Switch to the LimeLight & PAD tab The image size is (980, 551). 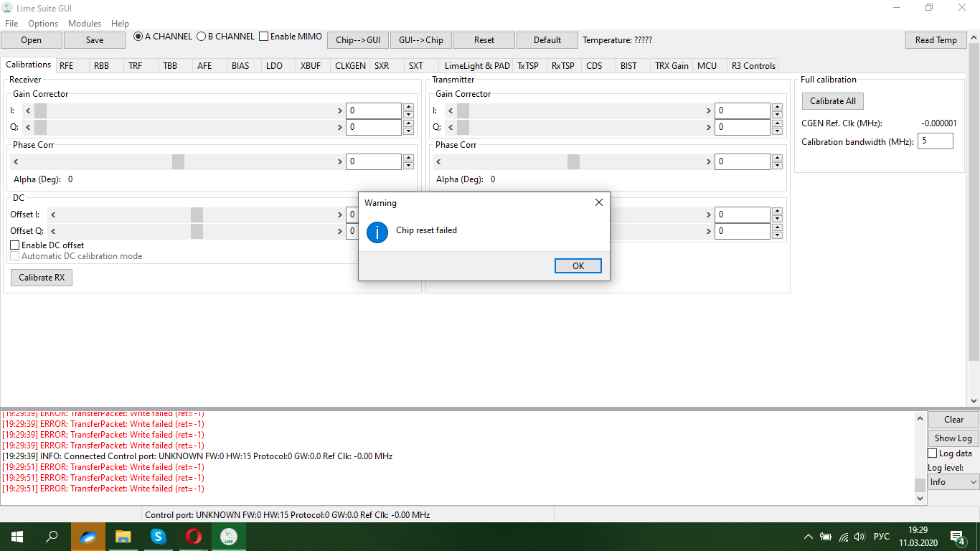pos(477,65)
